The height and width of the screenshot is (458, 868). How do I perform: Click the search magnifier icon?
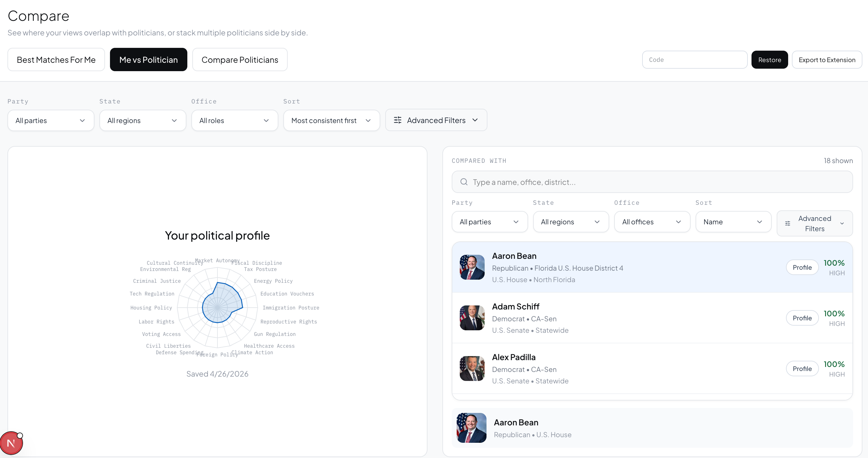[464, 182]
